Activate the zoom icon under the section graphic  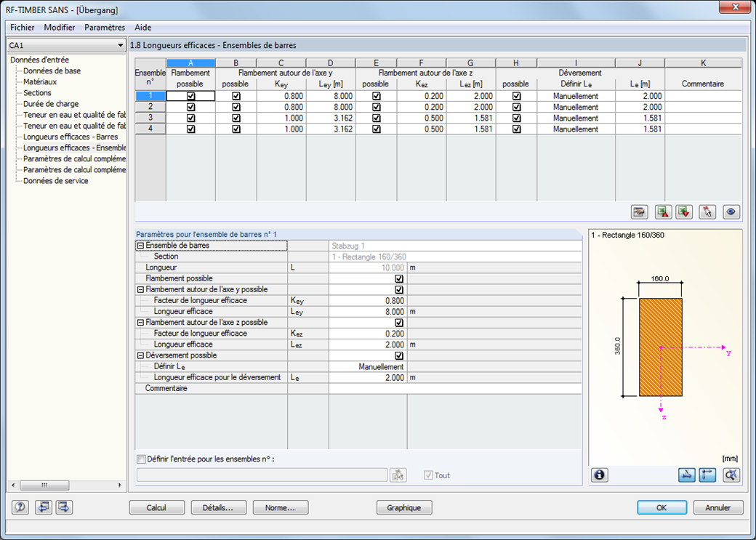[730, 475]
